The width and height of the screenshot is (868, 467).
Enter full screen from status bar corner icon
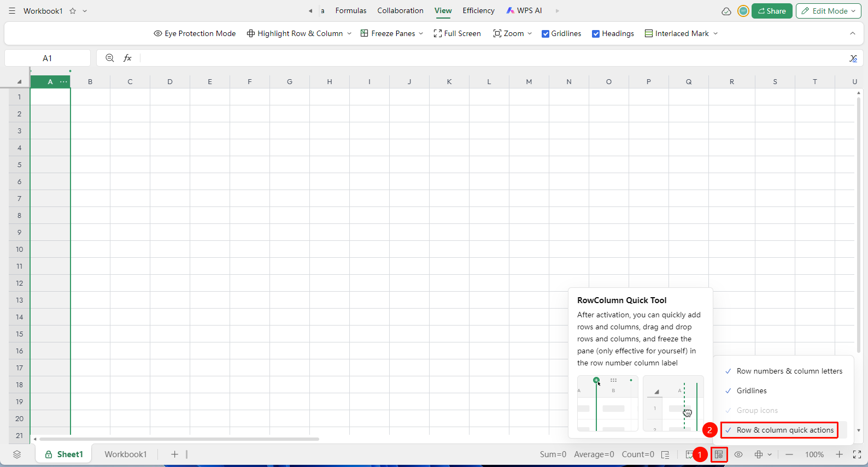click(857, 454)
